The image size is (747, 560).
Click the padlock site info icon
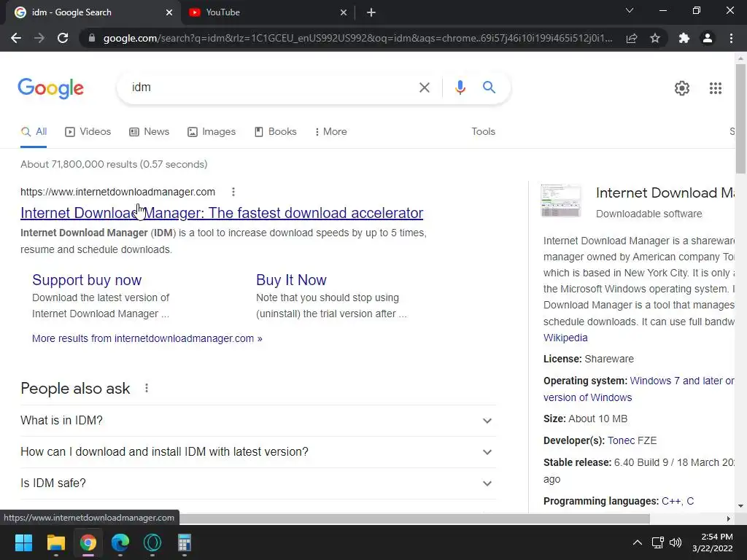(x=92, y=38)
